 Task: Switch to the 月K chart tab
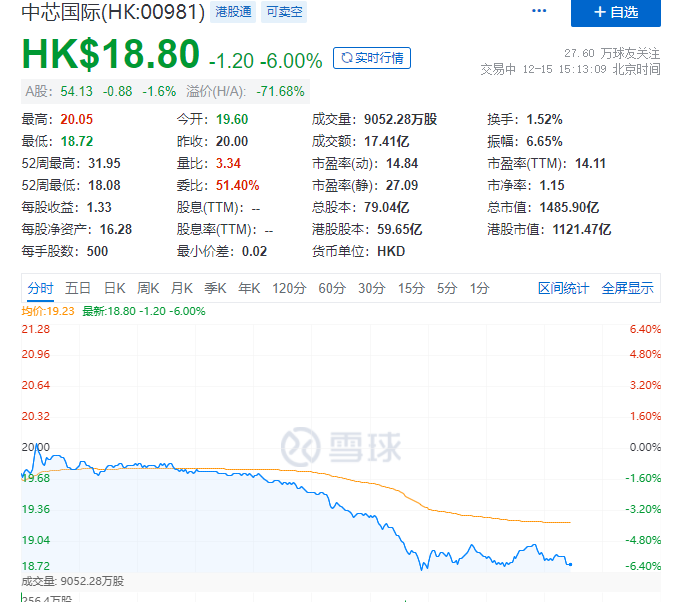[x=182, y=288]
